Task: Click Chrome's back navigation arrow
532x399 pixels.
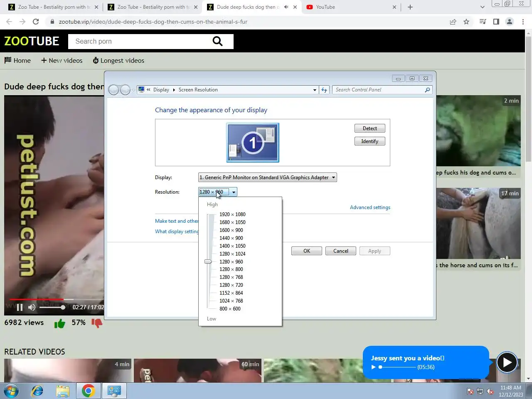Action: (9, 22)
